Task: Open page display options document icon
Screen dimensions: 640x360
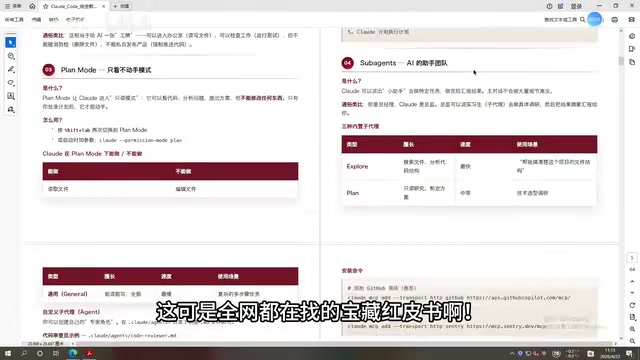Action: pyautogui.click(x=632, y=317)
